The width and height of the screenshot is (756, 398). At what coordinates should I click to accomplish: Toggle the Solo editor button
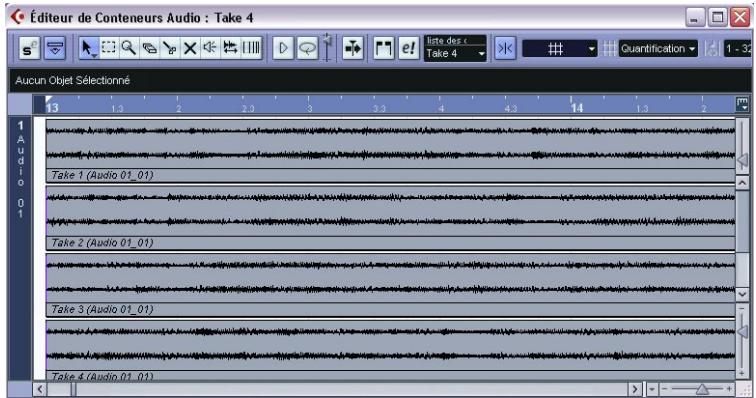pyautogui.click(x=29, y=48)
